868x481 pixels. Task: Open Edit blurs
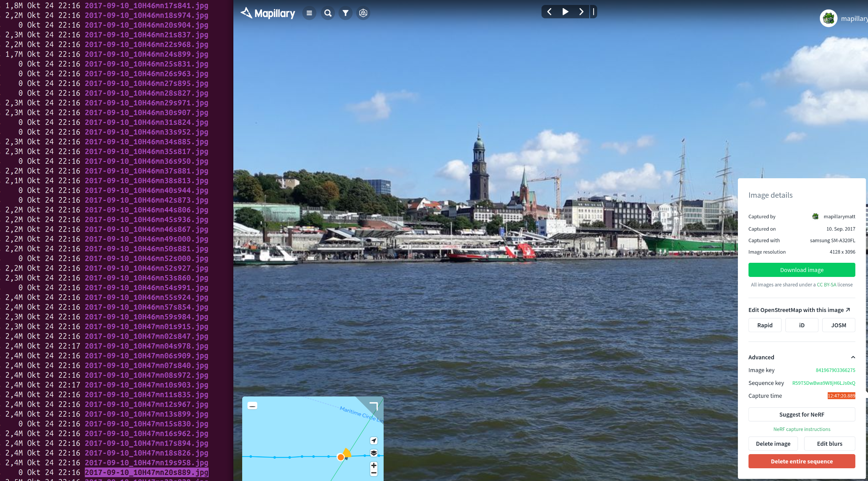pos(829,444)
